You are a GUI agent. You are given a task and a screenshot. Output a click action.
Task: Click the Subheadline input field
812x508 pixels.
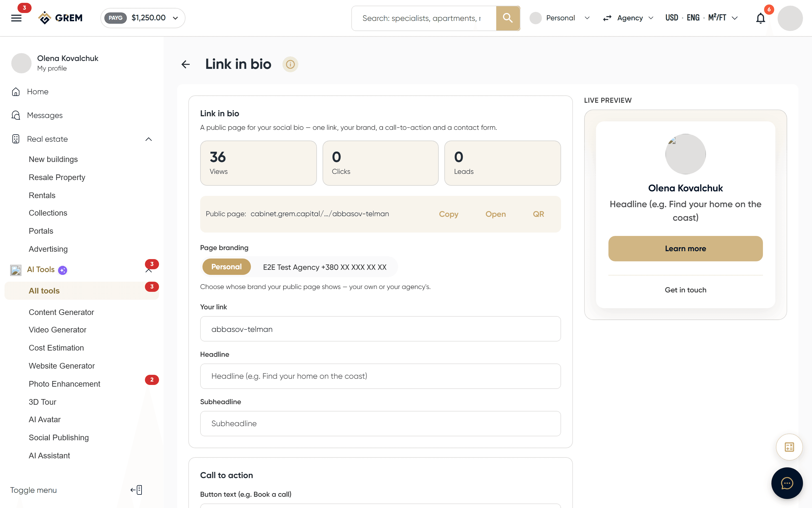click(x=381, y=424)
